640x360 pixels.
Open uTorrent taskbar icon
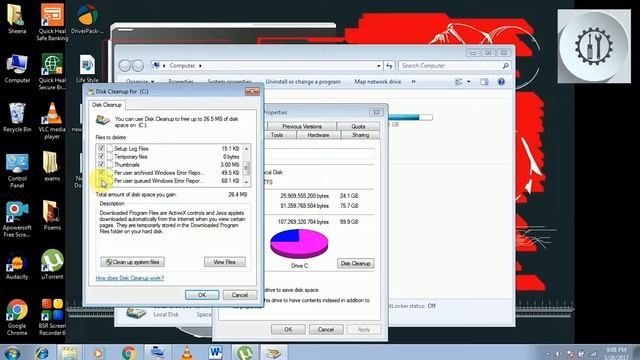coord(244,353)
